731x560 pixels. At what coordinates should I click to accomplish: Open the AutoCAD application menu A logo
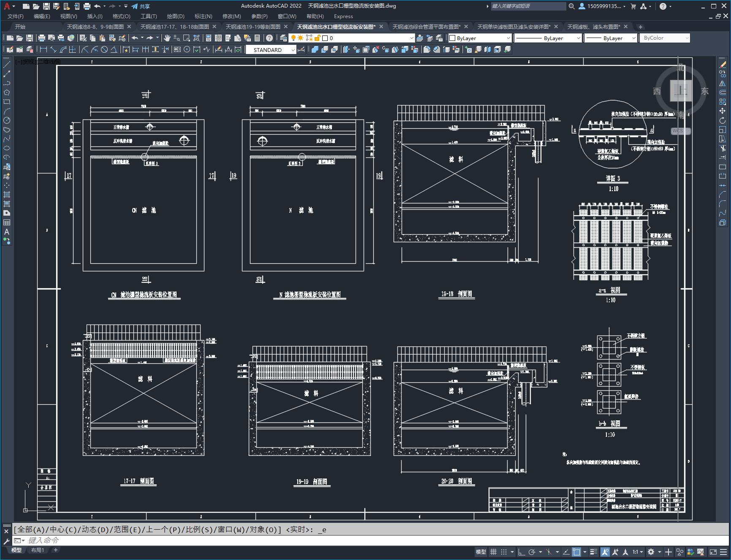(7, 6)
